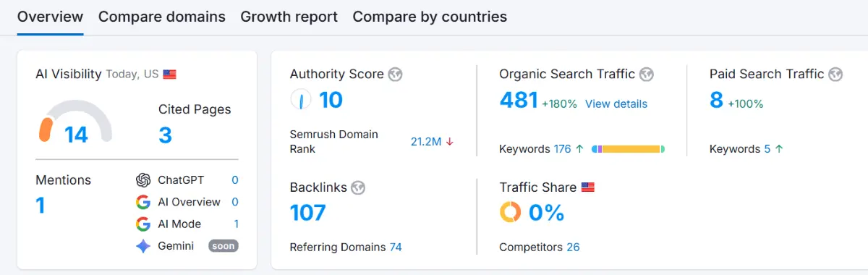Click green up arrow beside Keywords 176
The width and height of the screenshot is (868, 275).
[x=579, y=149]
